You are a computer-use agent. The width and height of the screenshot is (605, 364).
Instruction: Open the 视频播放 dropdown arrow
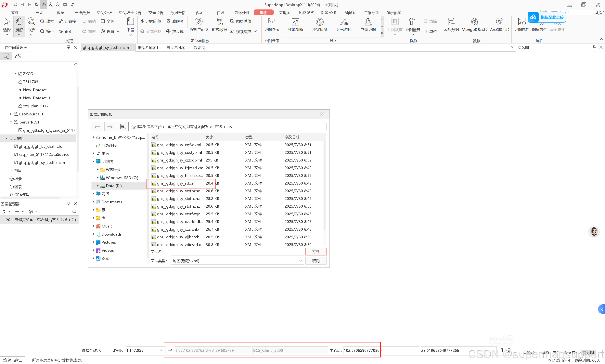coord(255,31)
